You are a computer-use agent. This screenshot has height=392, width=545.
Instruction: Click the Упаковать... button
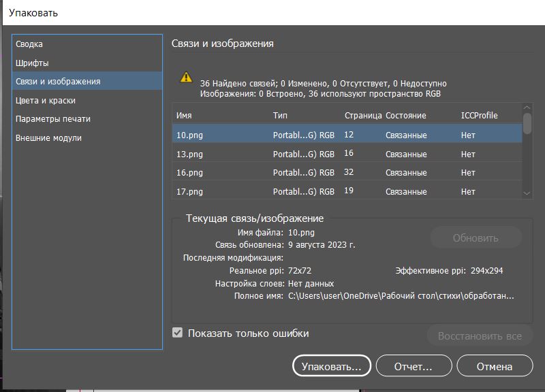[332, 366]
